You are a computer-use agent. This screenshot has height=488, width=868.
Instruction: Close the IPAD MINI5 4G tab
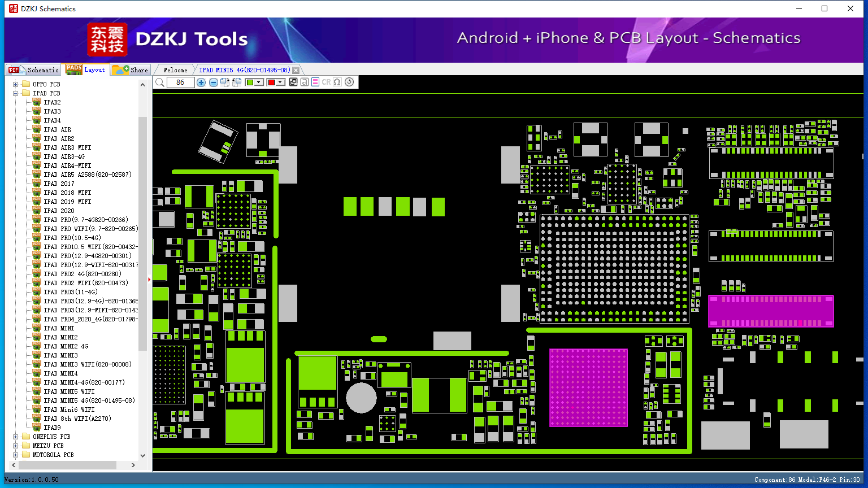click(x=296, y=70)
